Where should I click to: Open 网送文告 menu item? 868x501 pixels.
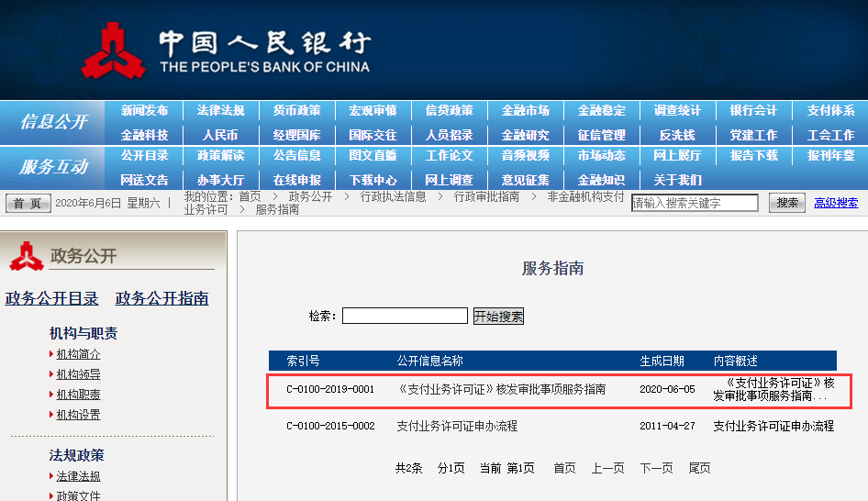[144, 180]
